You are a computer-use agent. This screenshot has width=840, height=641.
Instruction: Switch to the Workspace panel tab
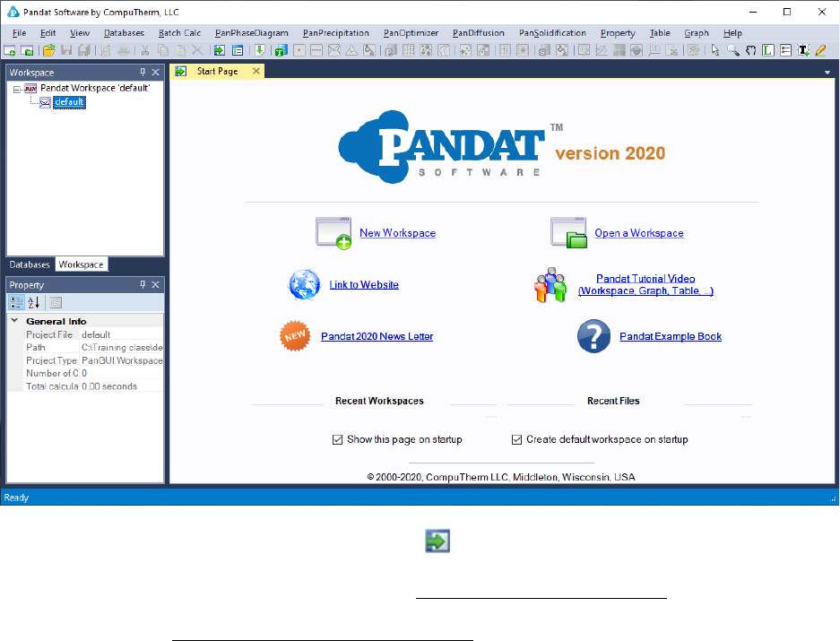point(81,264)
